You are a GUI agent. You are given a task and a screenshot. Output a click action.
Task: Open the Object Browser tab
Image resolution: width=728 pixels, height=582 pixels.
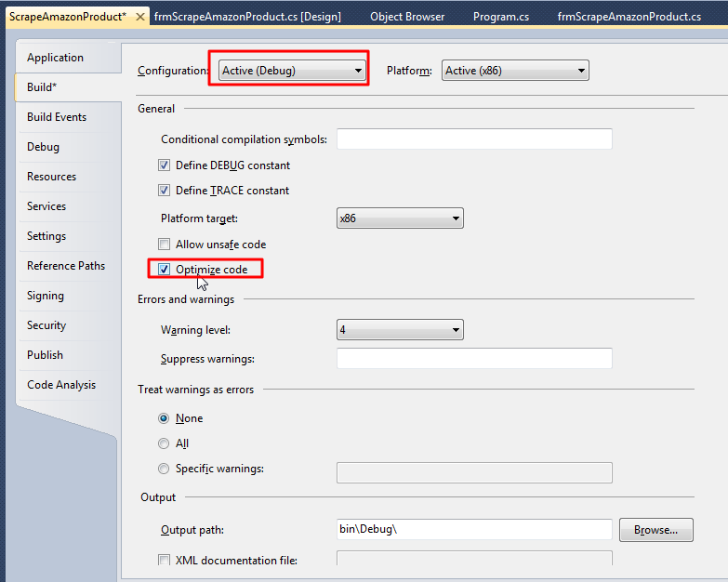pyautogui.click(x=407, y=17)
